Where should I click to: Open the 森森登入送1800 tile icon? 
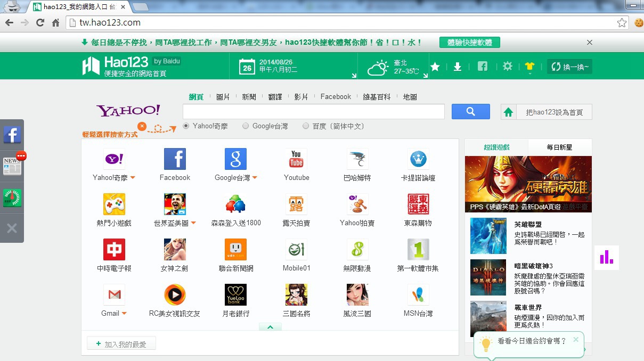coord(235,204)
